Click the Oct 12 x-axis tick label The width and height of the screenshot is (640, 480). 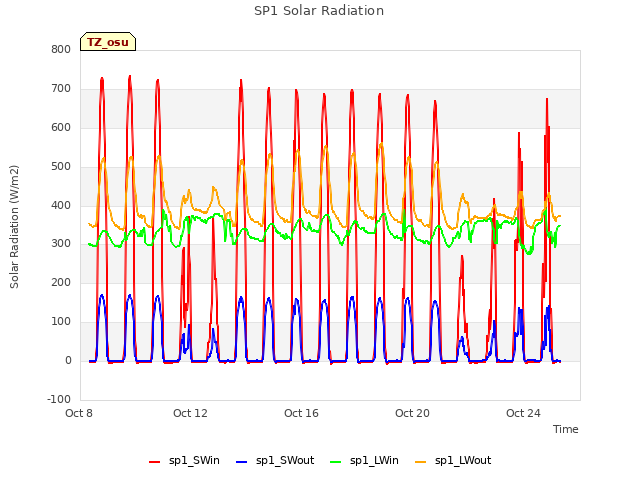(x=190, y=413)
